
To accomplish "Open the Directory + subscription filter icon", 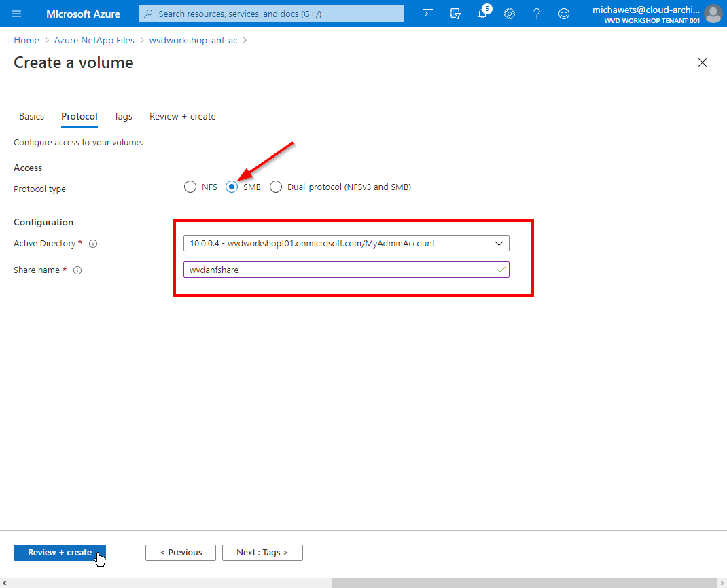I will point(455,14).
